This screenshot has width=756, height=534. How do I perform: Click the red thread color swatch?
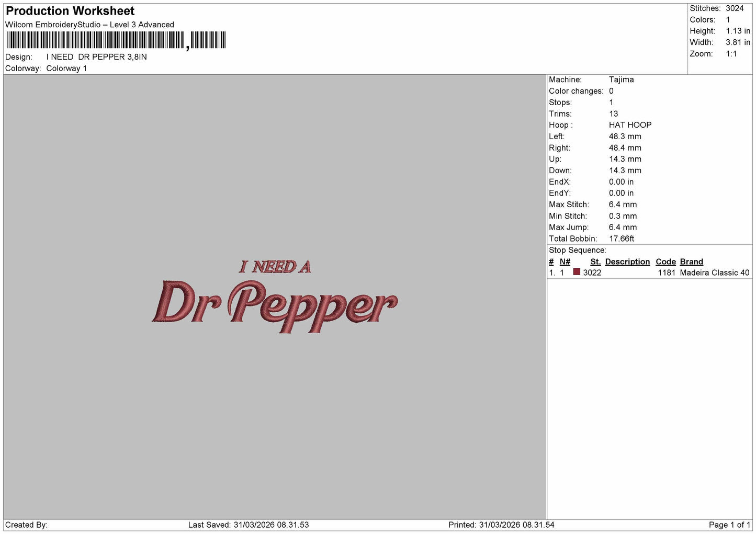coord(577,272)
